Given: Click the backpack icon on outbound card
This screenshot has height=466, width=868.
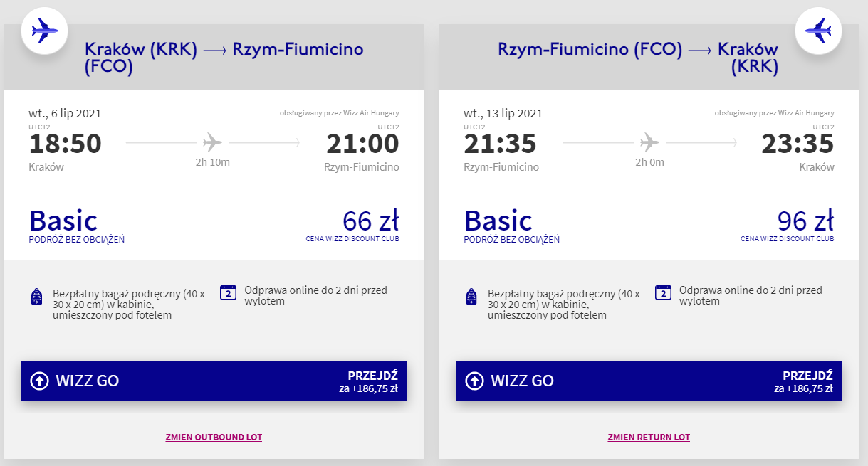Looking at the screenshot, I should 37,297.
